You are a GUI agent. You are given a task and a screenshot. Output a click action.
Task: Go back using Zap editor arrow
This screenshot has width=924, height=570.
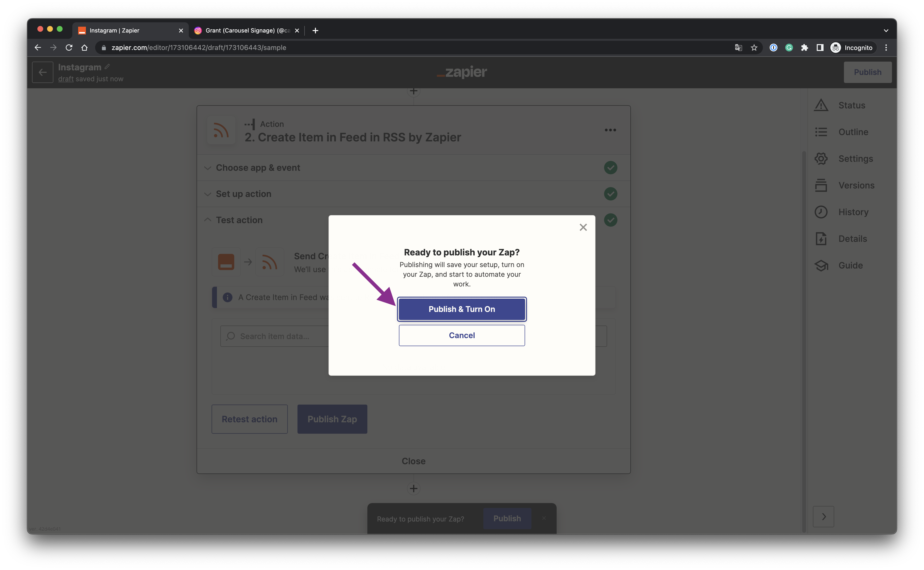click(43, 72)
